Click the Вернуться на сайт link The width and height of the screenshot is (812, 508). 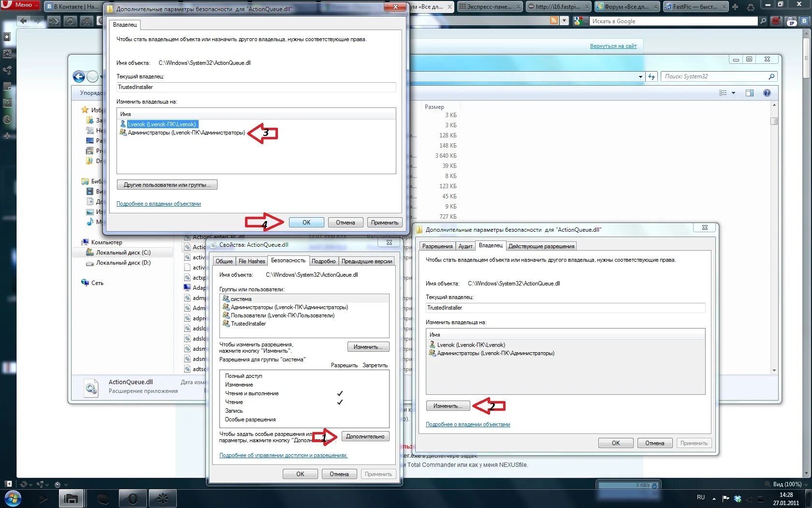pyautogui.click(x=613, y=46)
